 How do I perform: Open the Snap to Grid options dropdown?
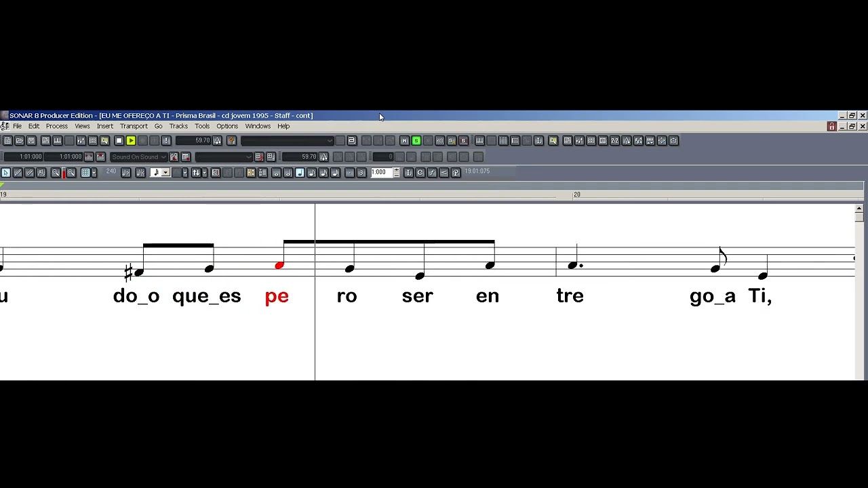coord(94,173)
